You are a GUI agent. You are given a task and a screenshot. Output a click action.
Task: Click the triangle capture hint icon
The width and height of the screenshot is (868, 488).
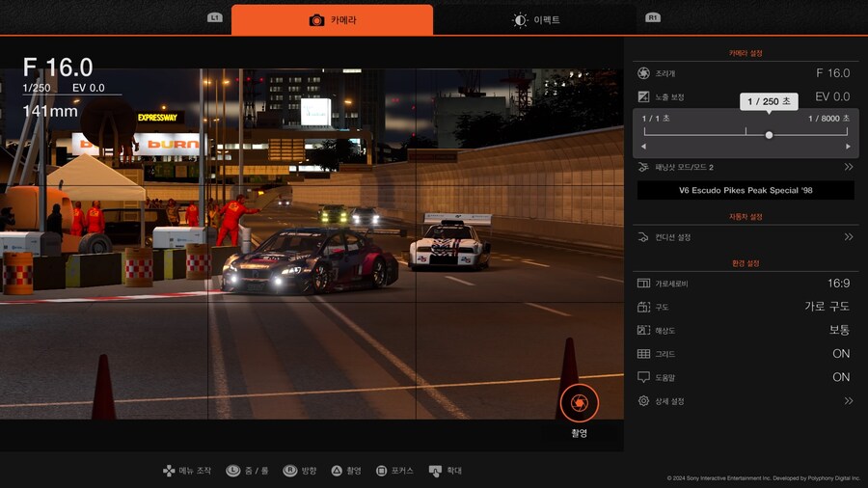tap(337, 471)
